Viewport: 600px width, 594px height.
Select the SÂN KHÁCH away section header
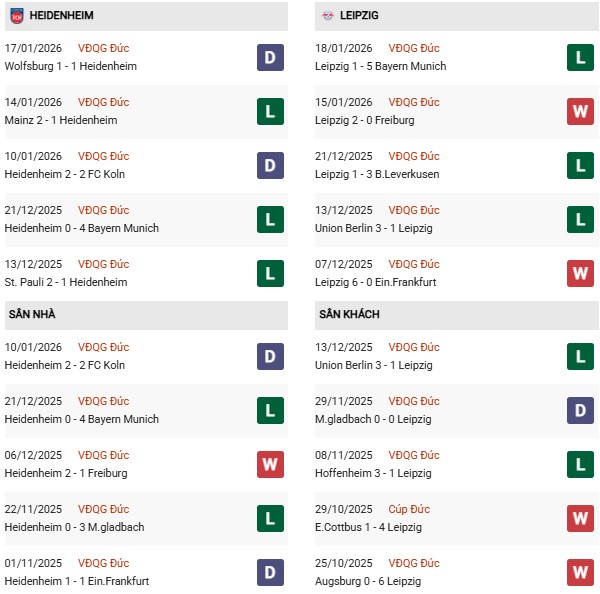pyautogui.click(x=350, y=314)
